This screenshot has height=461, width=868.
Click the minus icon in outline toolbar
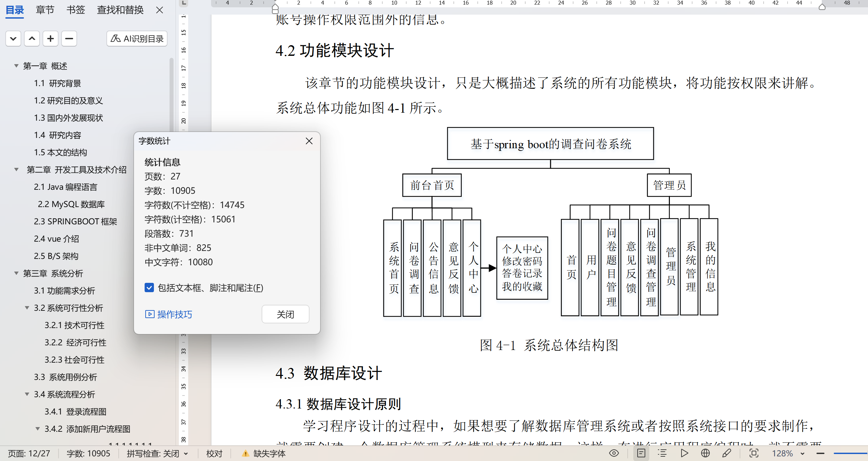tap(69, 39)
